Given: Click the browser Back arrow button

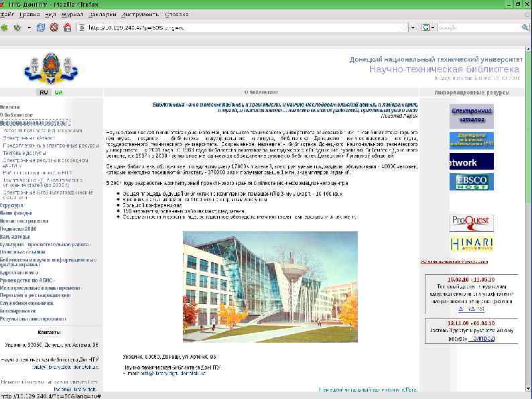Looking at the screenshot, I should coord(4,27).
